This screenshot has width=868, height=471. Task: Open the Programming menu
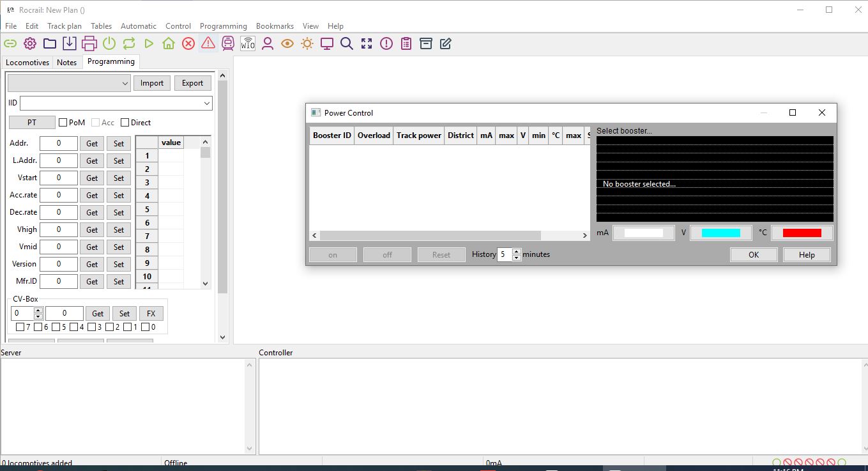point(223,26)
